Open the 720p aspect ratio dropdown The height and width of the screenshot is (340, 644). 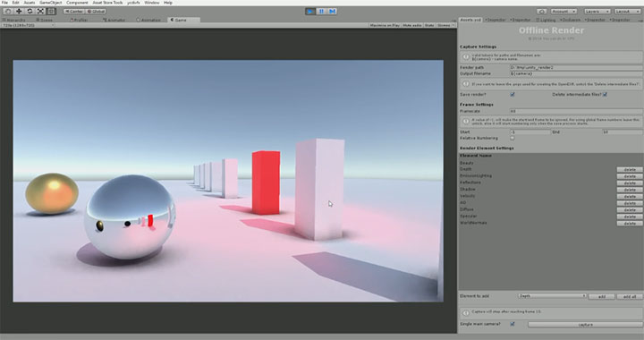pos(28,25)
